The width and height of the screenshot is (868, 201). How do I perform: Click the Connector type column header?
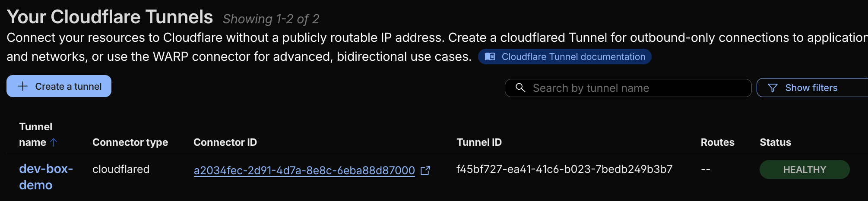tap(130, 142)
